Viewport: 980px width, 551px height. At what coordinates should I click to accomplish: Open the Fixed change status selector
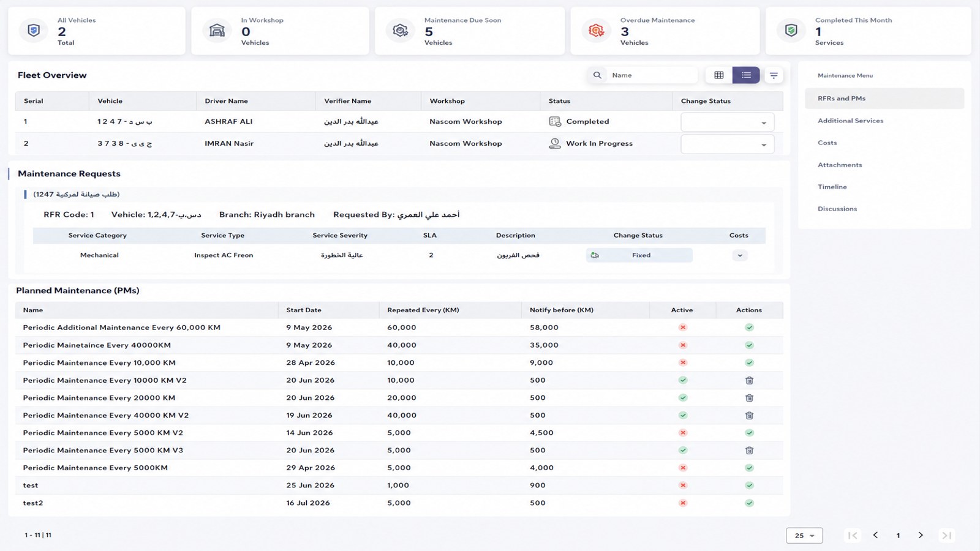click(x=639, y=255)
